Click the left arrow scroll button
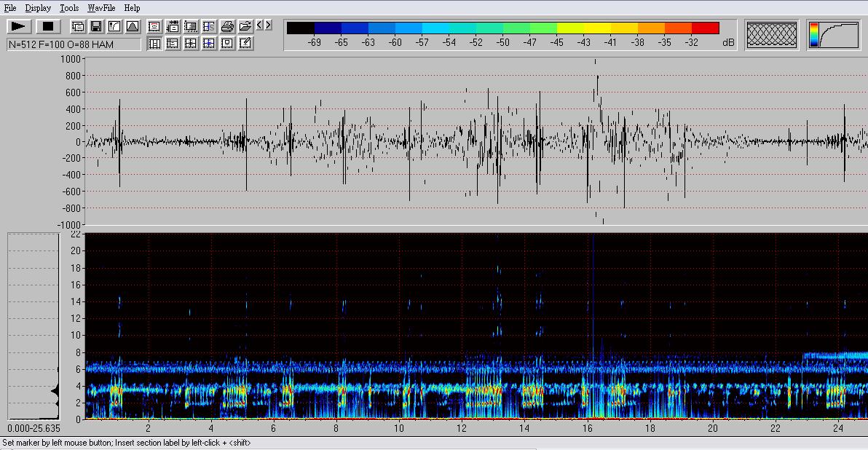868x450 pixels. click(259, 25)
